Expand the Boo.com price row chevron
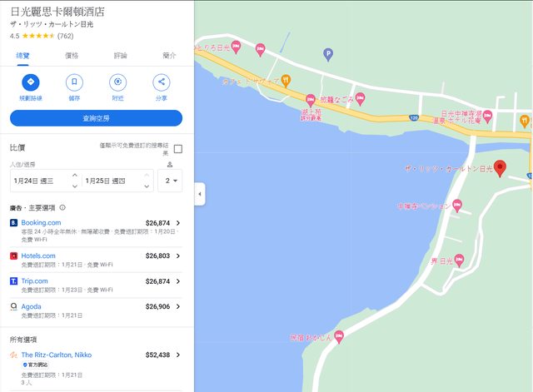 (x=178, y=223)
